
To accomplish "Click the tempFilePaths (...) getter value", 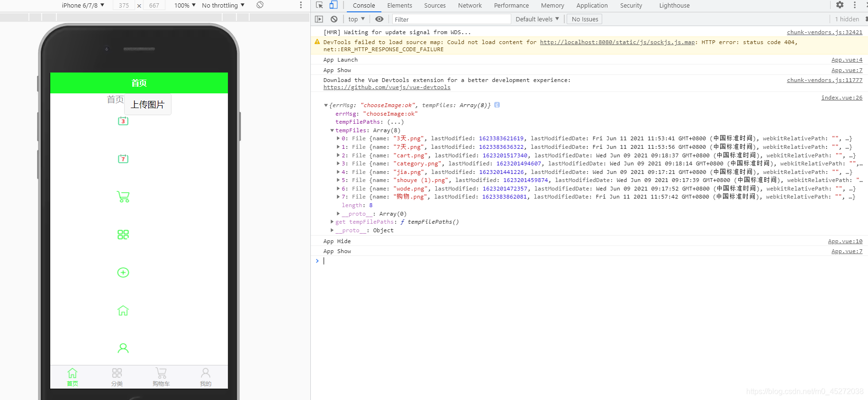I will (x=396, y=122).
